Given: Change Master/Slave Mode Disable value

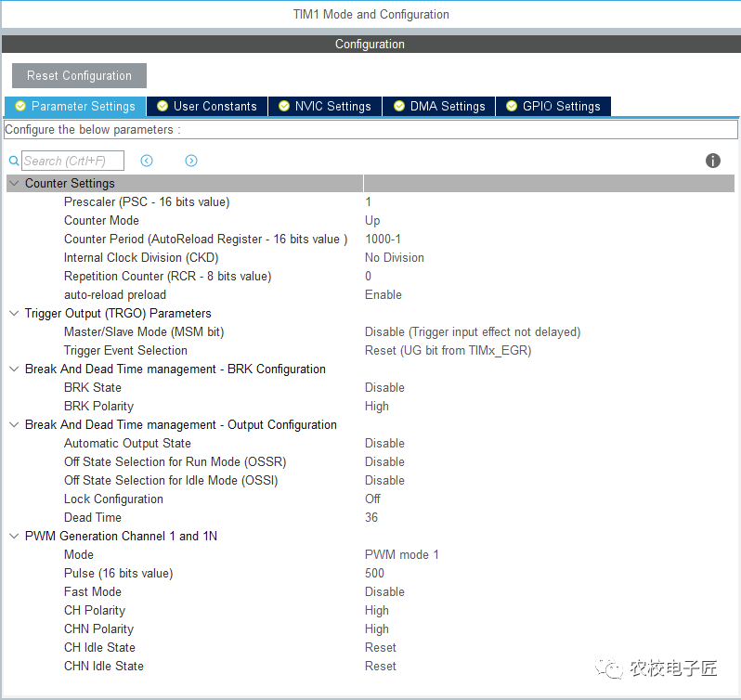Looking at the screenshot, I should click(x=473, y=332).
